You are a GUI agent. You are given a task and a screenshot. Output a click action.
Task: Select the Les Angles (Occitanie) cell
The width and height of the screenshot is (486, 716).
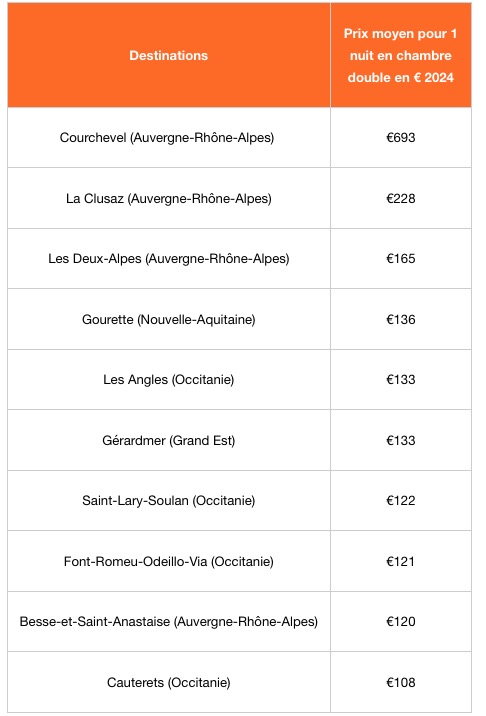[169, 379]
